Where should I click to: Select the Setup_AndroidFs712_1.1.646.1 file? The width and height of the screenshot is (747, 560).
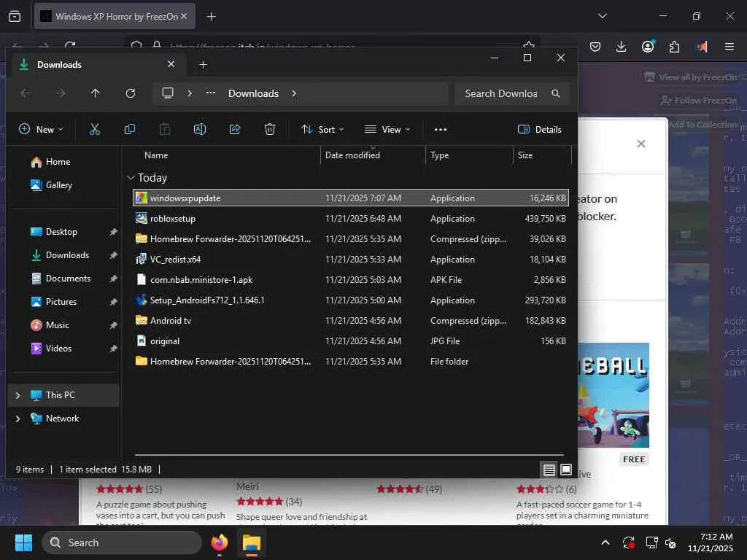pyautogui.click(x=351, y=300)
